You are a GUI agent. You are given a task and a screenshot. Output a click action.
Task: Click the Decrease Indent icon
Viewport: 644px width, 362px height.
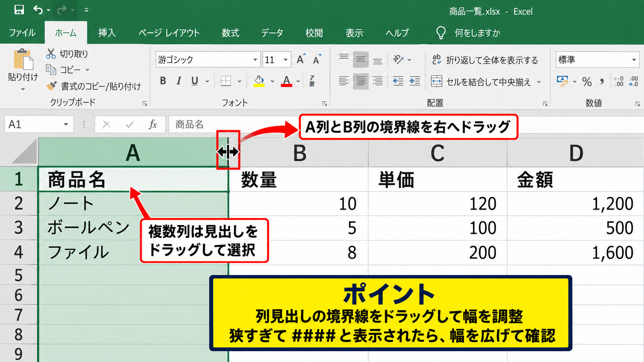click(398, 81)
